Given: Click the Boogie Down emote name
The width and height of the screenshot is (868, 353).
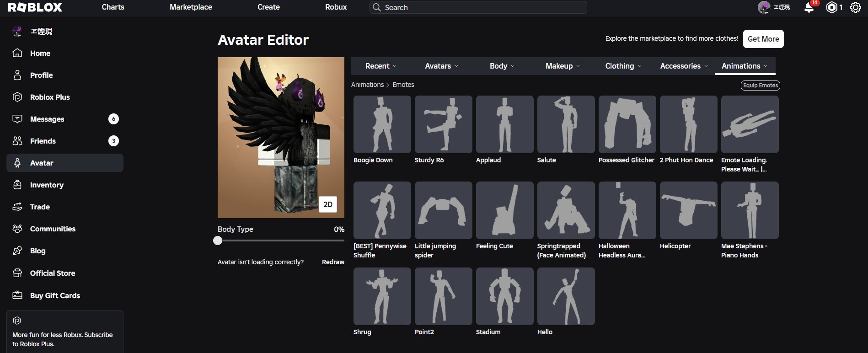Looking at the screenshot, I should 373,160.
